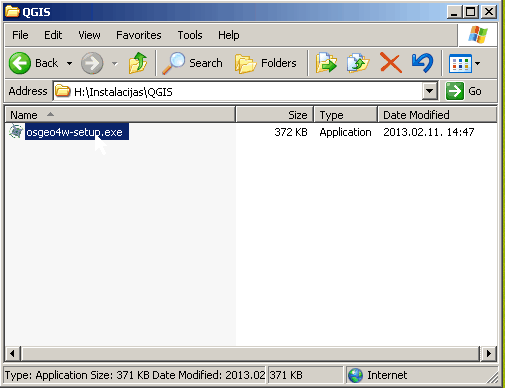The height and width of the screenshot is (388, 505).
Task: Click the Application type cell
Action: tap(345, 132)
